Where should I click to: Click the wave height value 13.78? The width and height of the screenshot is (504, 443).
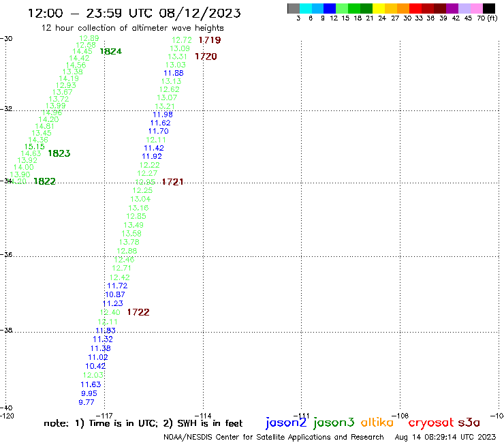[x=129, y=242]
